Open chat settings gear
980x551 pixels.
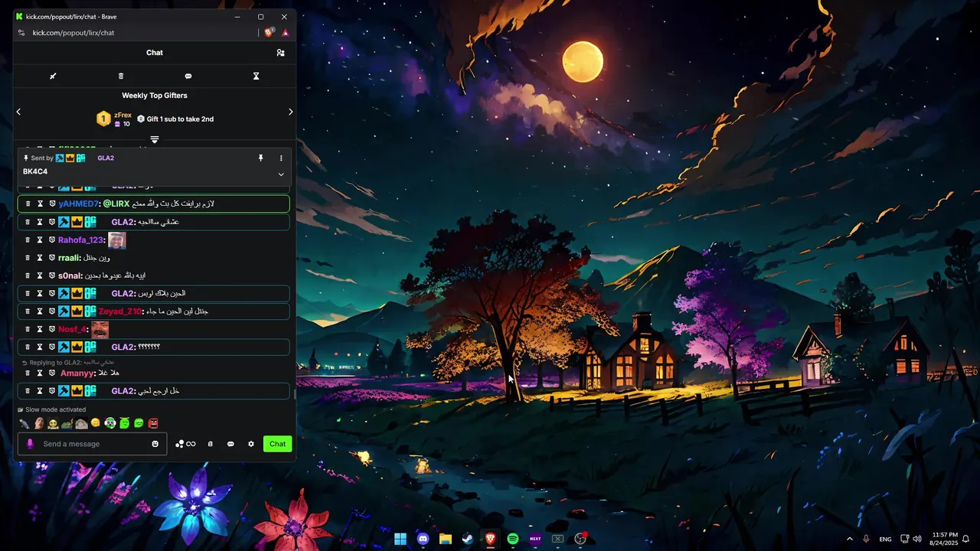(251, 444)
